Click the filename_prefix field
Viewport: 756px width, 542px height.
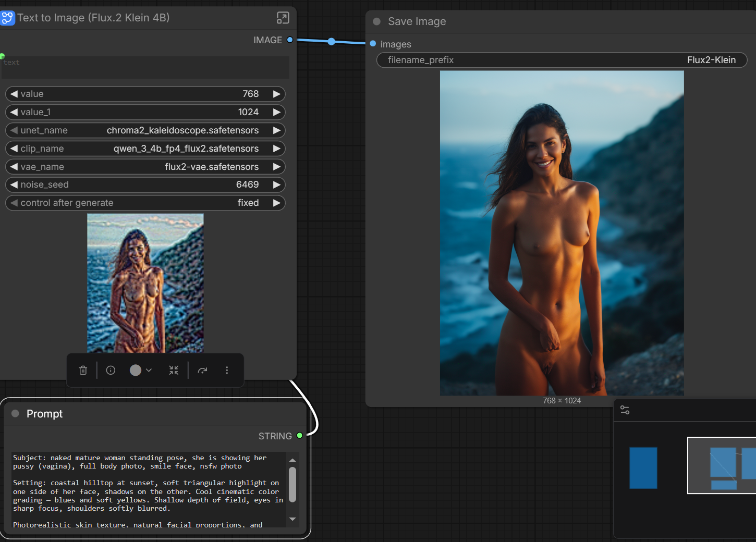pos(562,60)
